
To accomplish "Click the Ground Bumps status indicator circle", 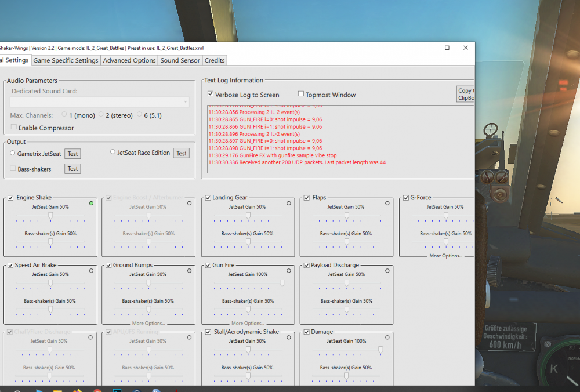I will click(x=190, y=271).
